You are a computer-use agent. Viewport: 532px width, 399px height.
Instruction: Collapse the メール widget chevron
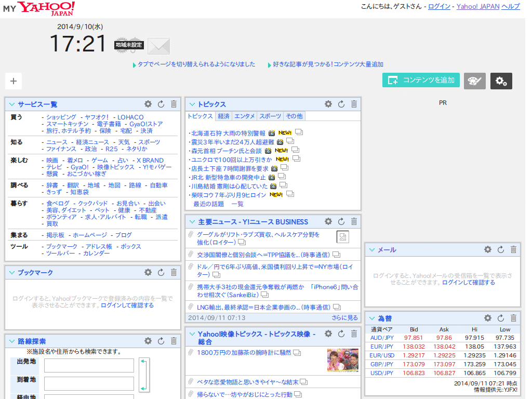pos(372,250)
